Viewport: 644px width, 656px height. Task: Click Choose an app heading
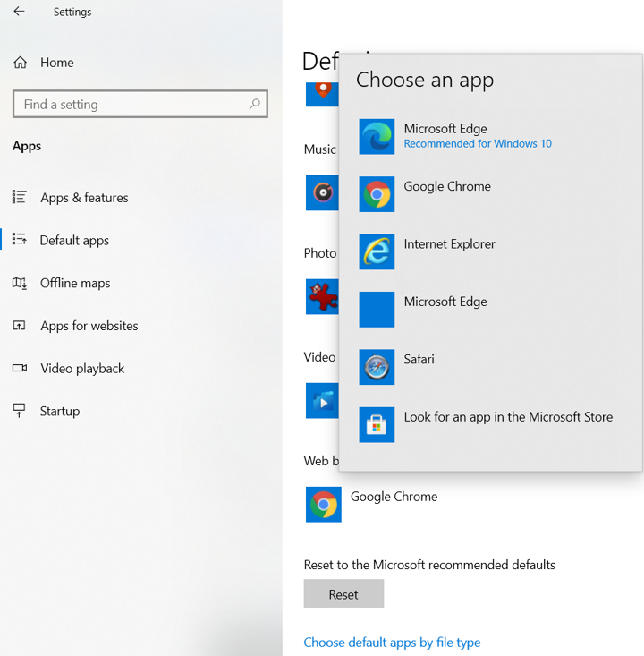[x=425, y=80]
